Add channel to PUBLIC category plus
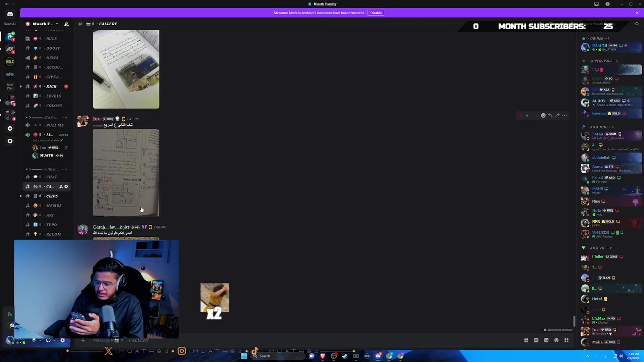Image resolution: width=644 pixels, height=362 pixels. 66,169
